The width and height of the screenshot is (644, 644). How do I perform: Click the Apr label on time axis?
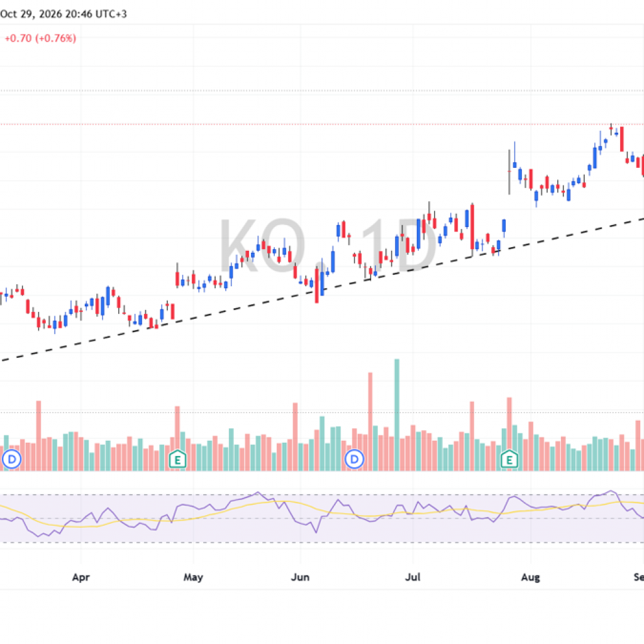coord(81,577)
